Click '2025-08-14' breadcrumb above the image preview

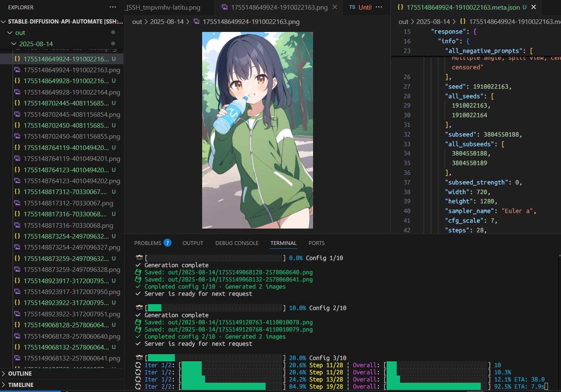167,21
